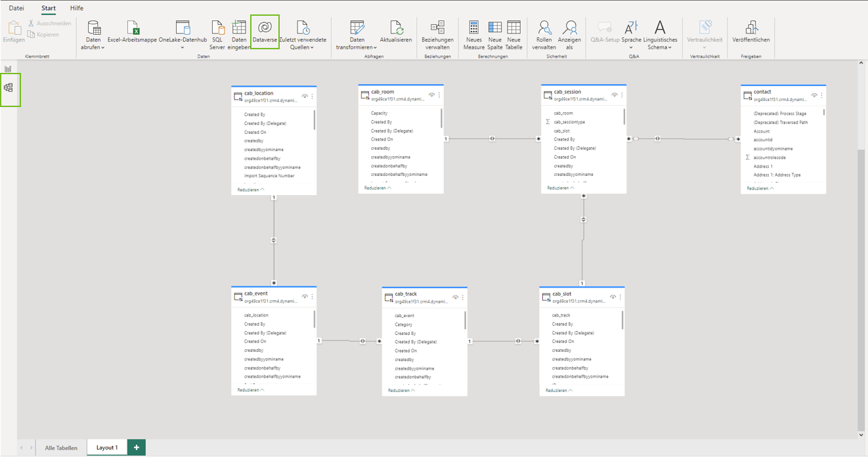Switch to Alle Tabellen tab
The image size is (868, 457).
(61, 448)
